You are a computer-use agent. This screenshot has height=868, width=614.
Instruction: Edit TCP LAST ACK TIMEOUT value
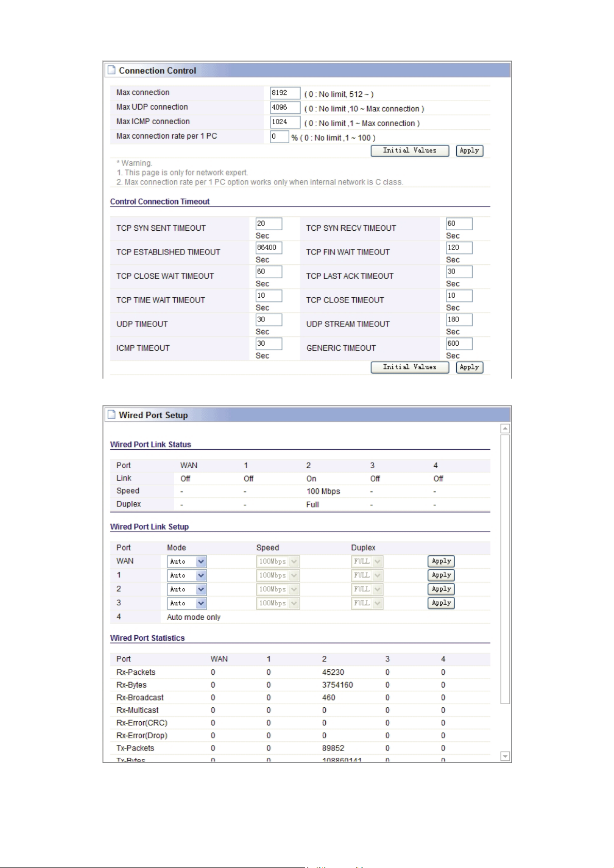(x=459, y=271)
